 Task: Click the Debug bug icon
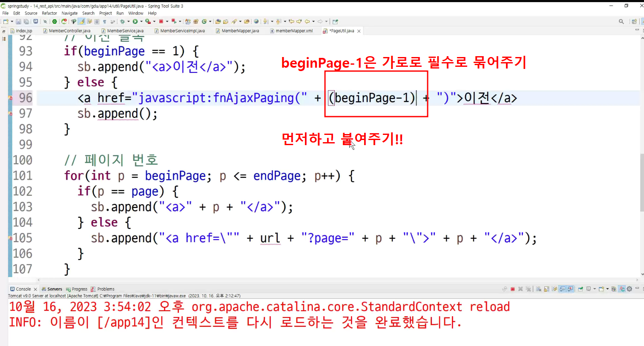pyautogui.click(x=122, y=21)
